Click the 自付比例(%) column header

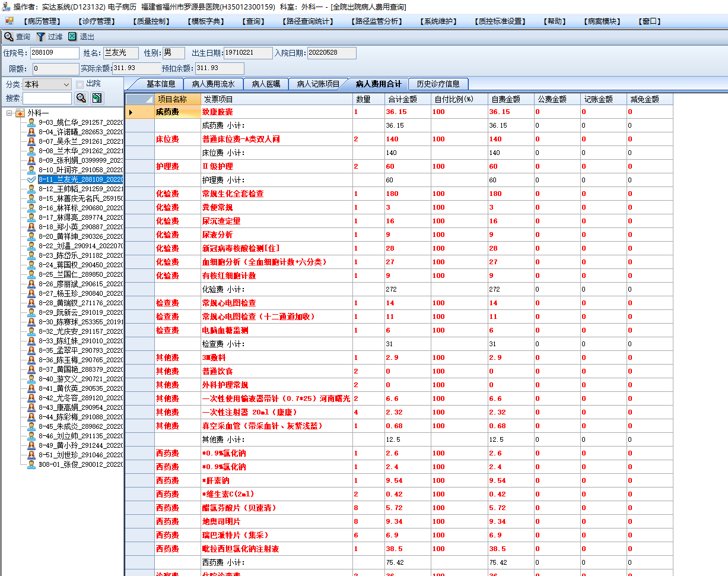tap(460, 99)
